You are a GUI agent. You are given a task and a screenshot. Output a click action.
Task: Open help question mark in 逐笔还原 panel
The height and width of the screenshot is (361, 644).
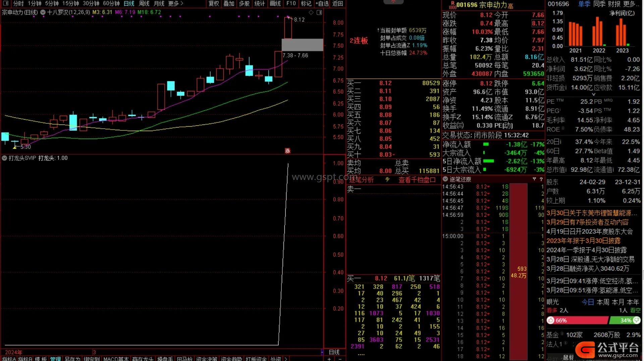pyautogui.click(x=541, y=179)
